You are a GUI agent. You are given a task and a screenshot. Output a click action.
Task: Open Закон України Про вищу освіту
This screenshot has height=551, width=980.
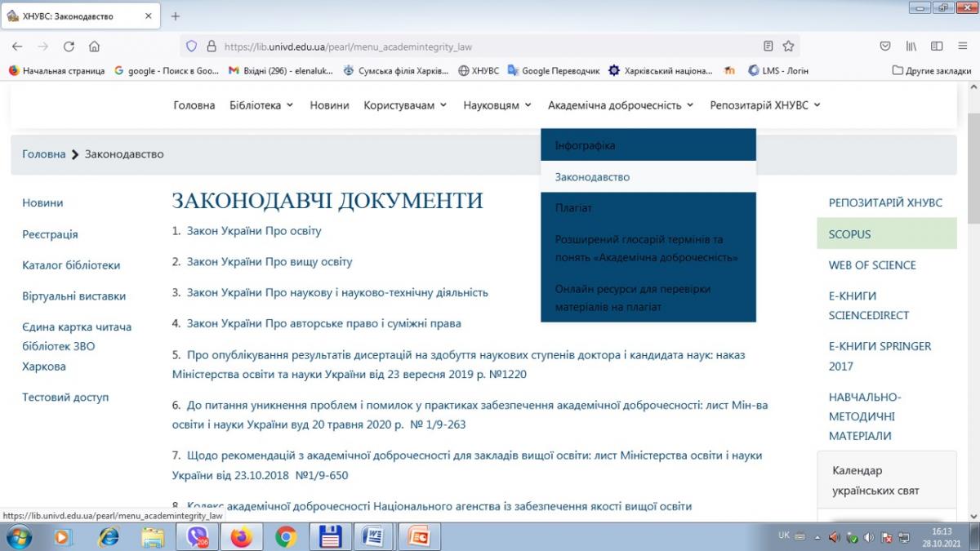tap(269, 262)
